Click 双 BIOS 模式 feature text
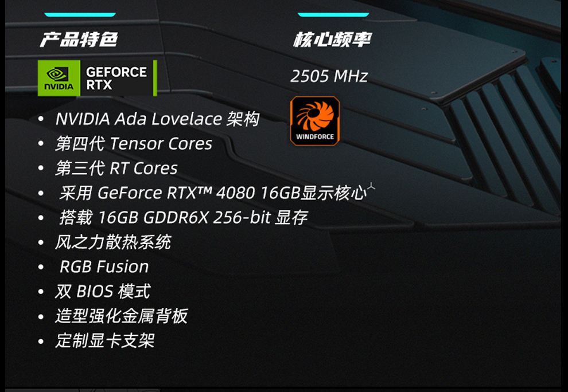This screenshot has width=568, height=392. 103,291
